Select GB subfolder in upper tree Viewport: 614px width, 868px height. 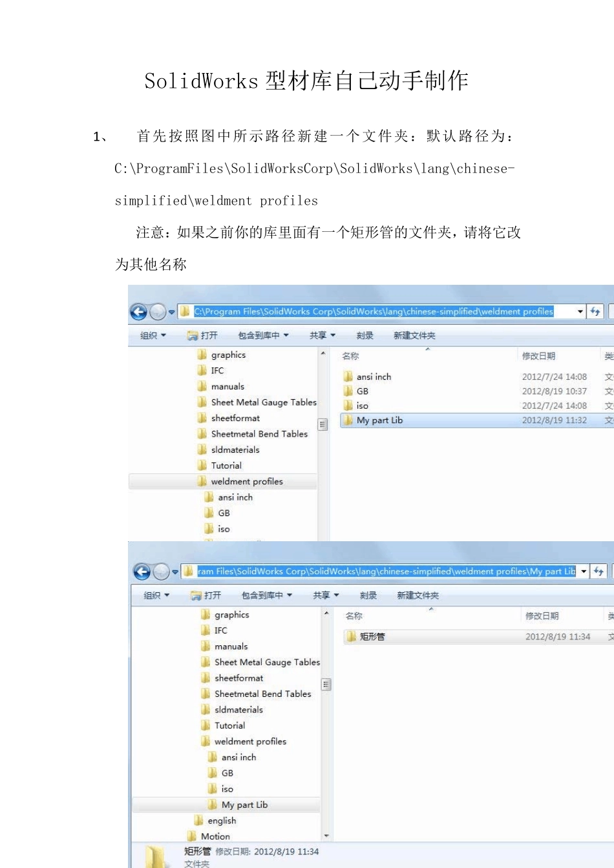(217, 513)
